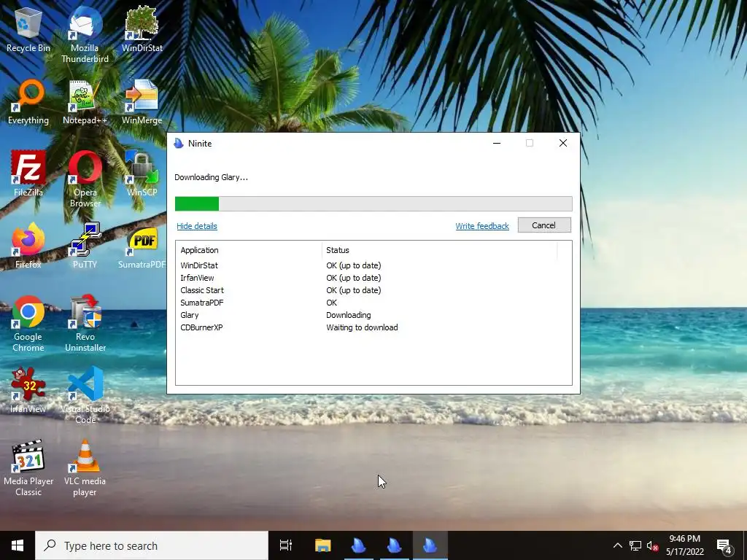Launch Visual Studio Code from the desktop
This screenshot has height=560, width=747.
(x=85, y=396)
